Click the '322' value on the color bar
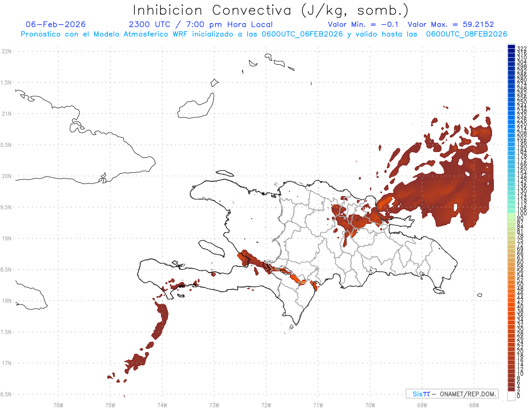Screen dimensions: 532x411 [x=521, y=48]
